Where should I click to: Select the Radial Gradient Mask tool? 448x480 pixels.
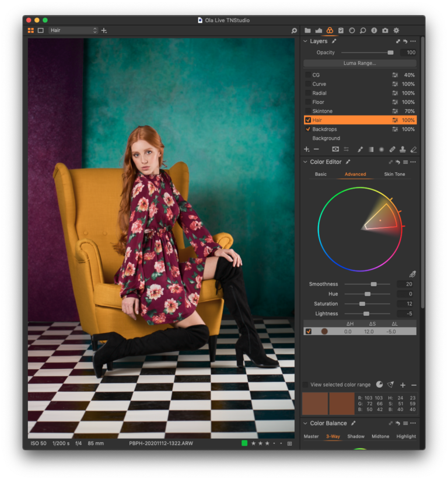click(x=381, y=149)
